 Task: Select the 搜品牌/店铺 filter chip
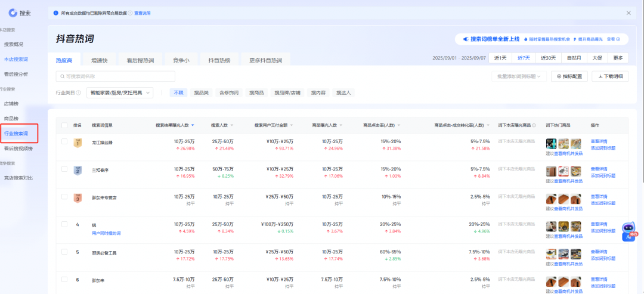click(x=287, y=93)
